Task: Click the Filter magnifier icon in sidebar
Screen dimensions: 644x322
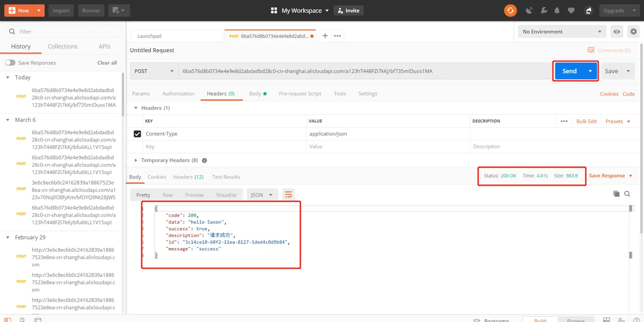Action: coord(12,32)
